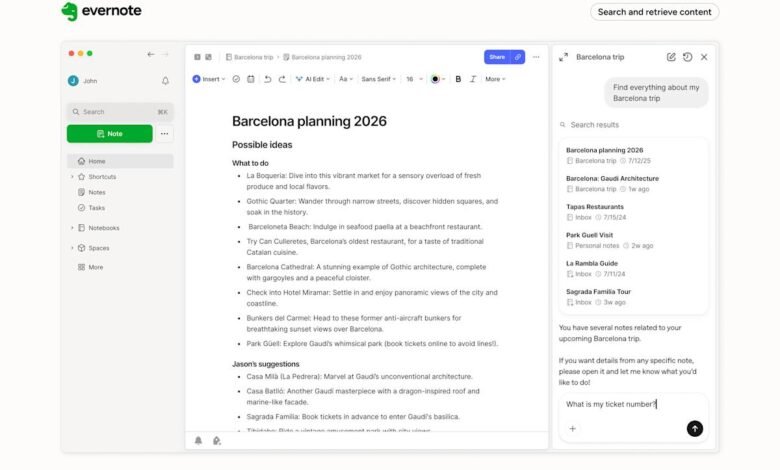
Task: Open the Sans Serif font dropdown
Action: coord(379,79)
